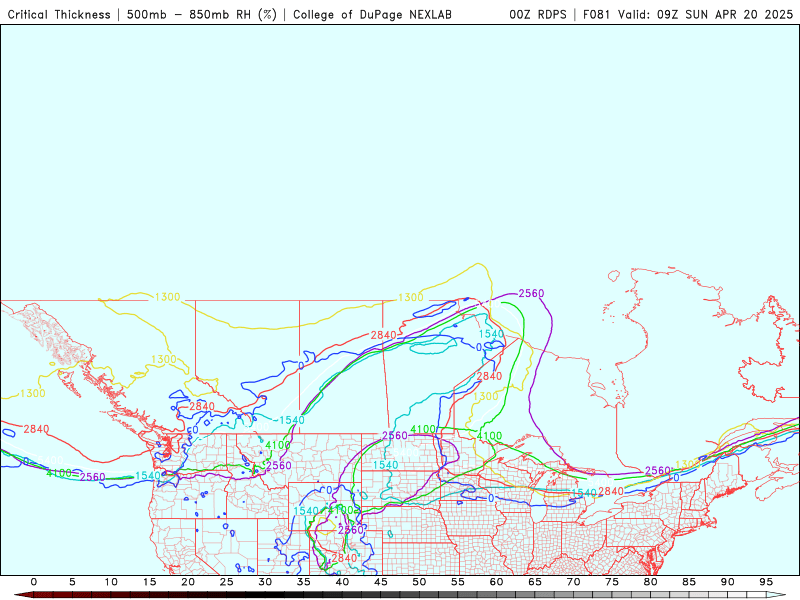This screenshot has width=800, height=600.
Task: Click the "55" value on the colorbar scale
Action: [458, 582]
